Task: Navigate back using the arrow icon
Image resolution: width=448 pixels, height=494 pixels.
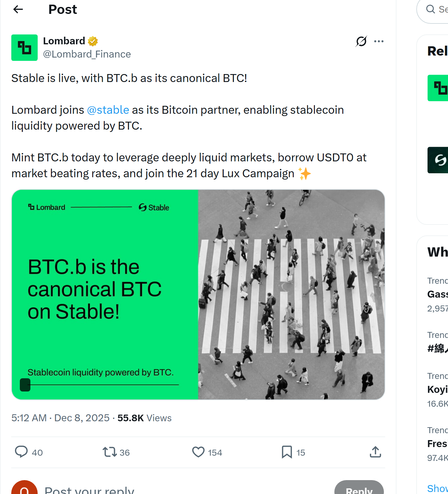Action: click(x=18, y=9)
